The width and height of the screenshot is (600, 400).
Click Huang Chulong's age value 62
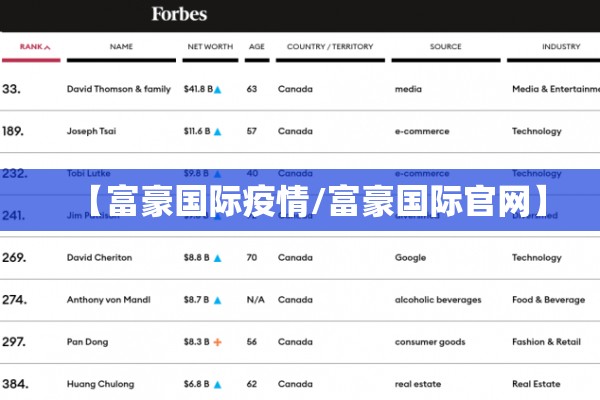click(251, 384)
